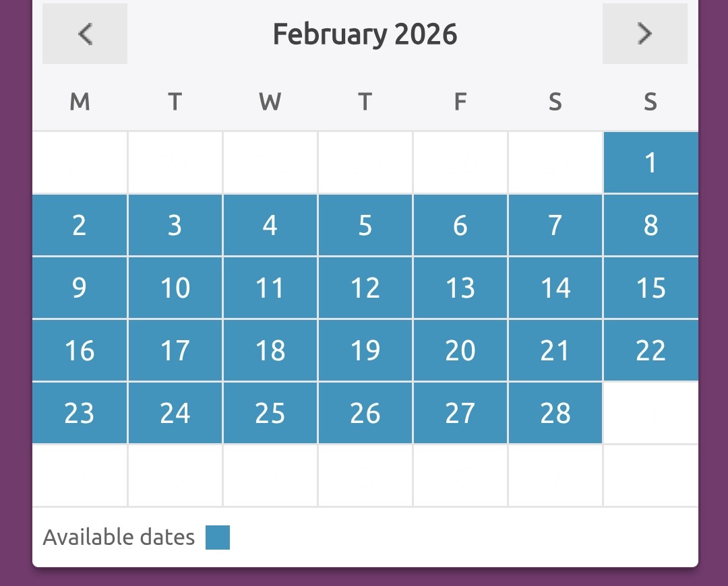
Task: Pick Friday February 13
Action: (x=460, y=288)
